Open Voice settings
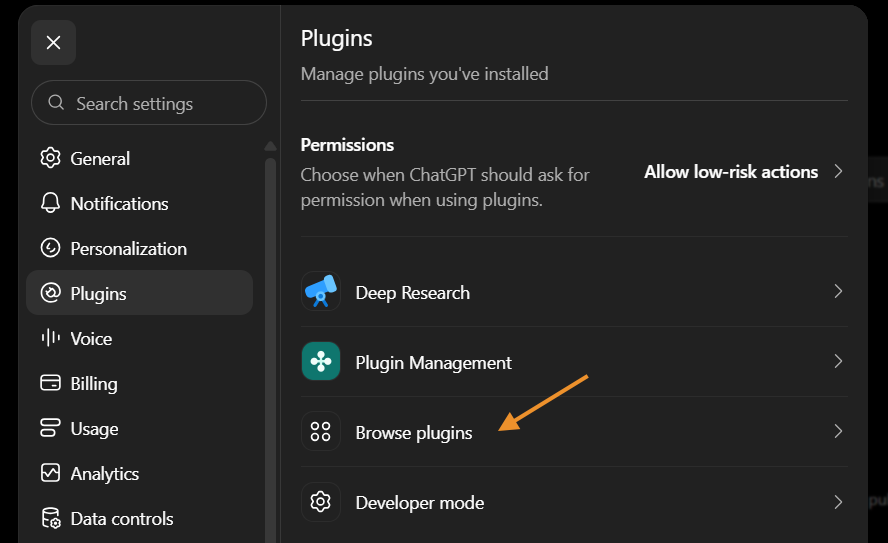Viewport: 888px width, 543px height. coord(139,339)
